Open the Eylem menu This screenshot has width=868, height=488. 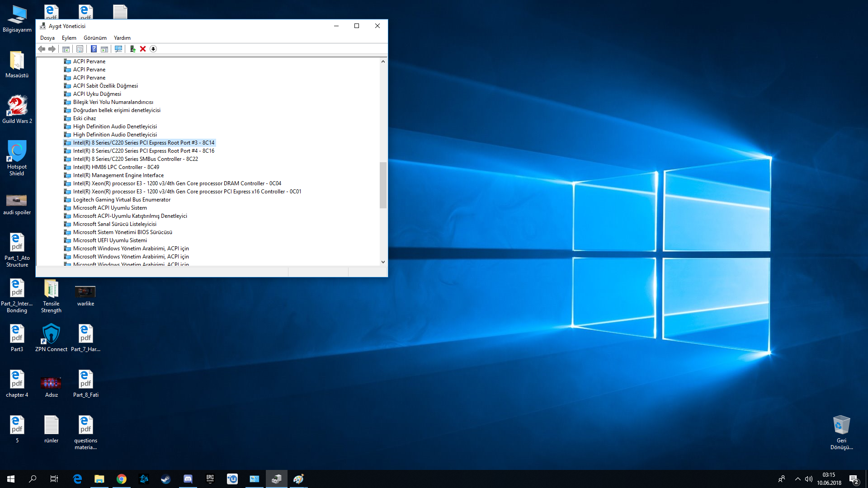(x=69, y=38)
